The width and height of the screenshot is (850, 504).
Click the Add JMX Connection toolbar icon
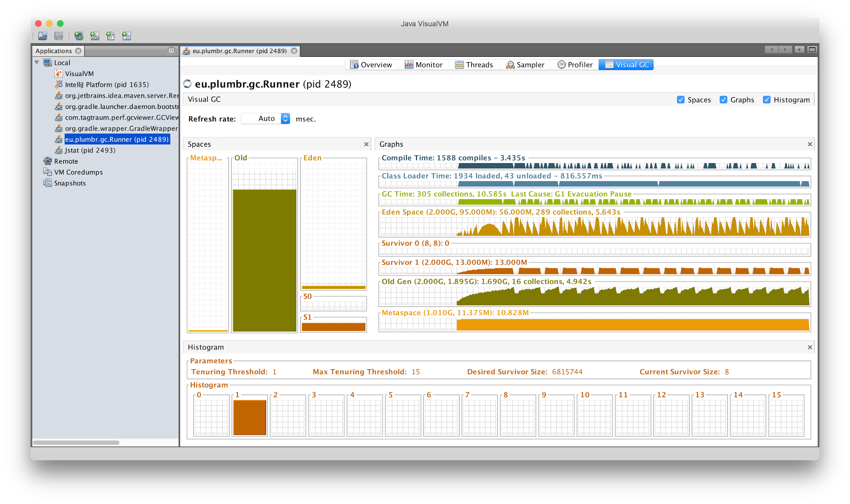[95, 36]
